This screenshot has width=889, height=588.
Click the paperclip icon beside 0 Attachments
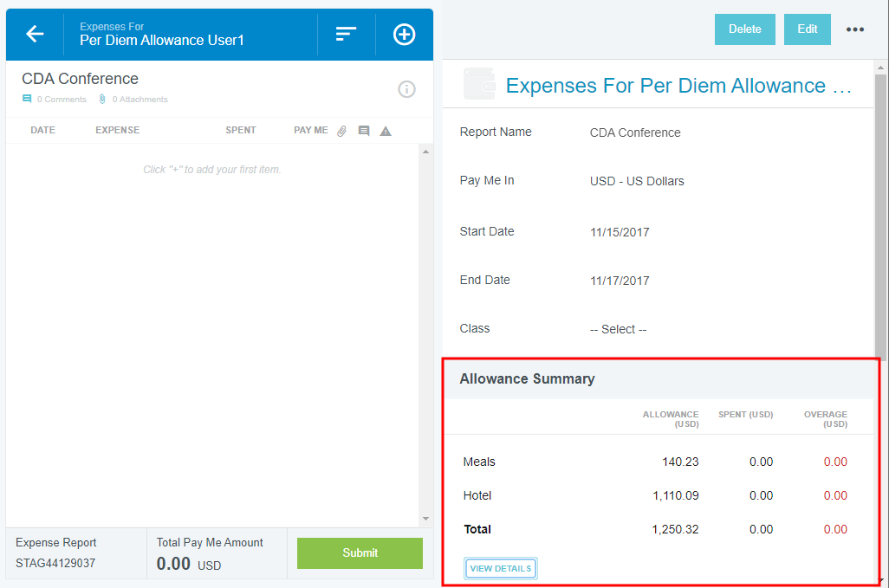pyautogui.click(x=102, y=100)
